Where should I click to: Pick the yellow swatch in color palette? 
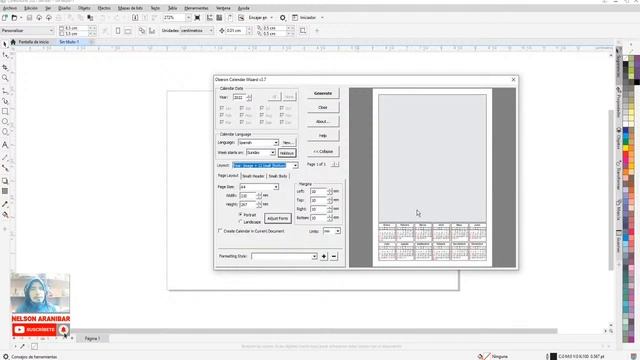click(x=625, y=148)
